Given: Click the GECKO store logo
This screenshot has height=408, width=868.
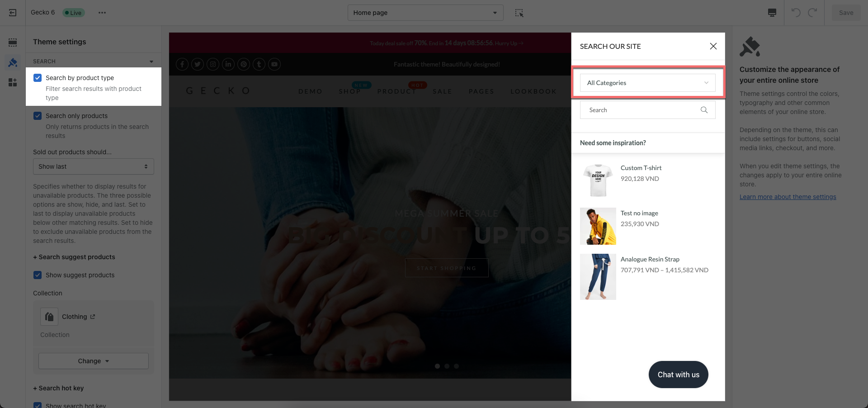Looking at the screenshot, I should pos(218,91).
